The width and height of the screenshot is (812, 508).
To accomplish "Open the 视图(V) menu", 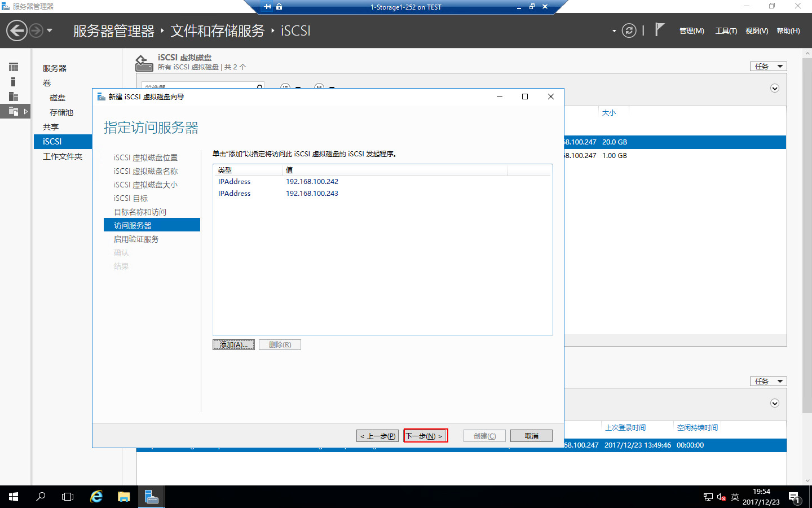I will [757, 31].
